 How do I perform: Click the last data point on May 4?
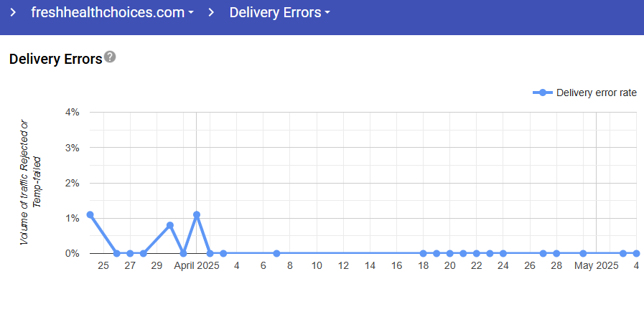pos(637,253)
